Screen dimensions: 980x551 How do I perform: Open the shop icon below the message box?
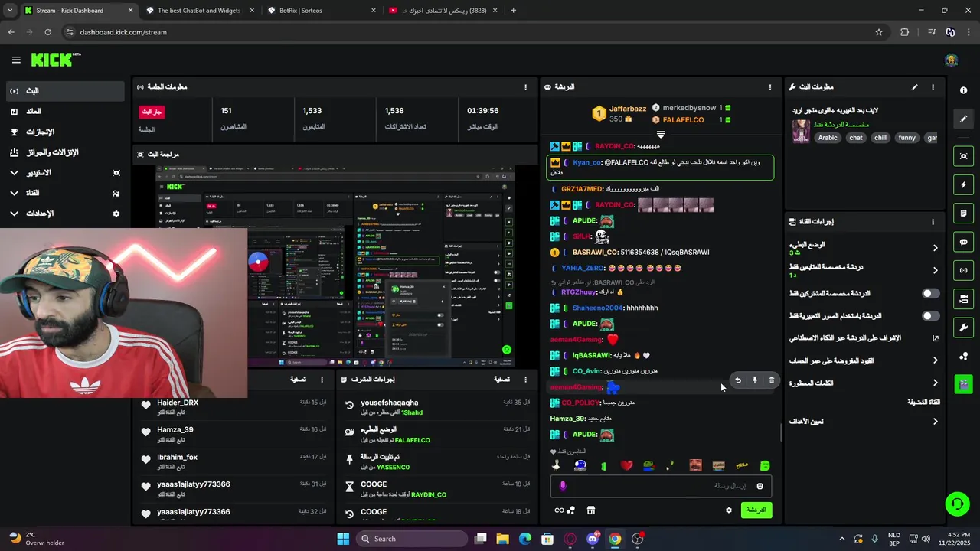[591, 510]
